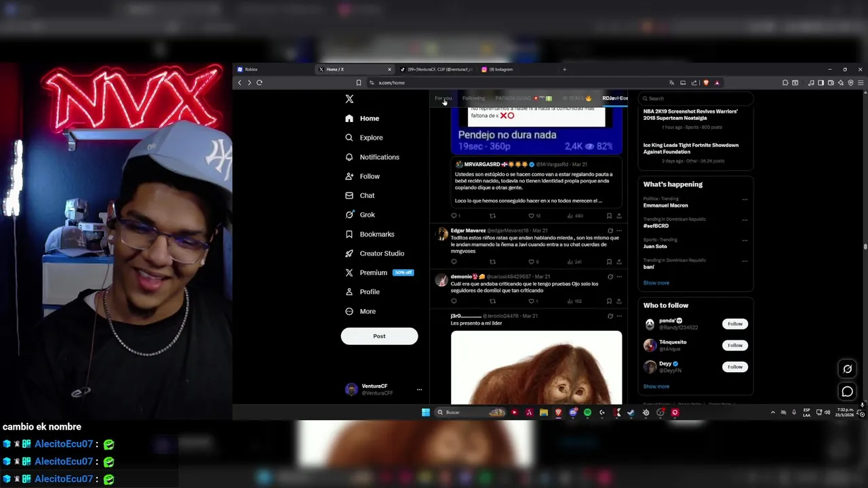The height and width of the screenshot is (488, 868).
Task: Switch to PAPADA GANG tab
Action: [524, 98]
